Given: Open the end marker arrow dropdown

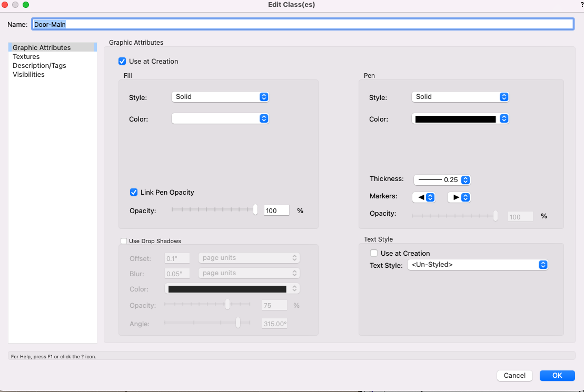Looking at the screenshot, I should point(458,197).
